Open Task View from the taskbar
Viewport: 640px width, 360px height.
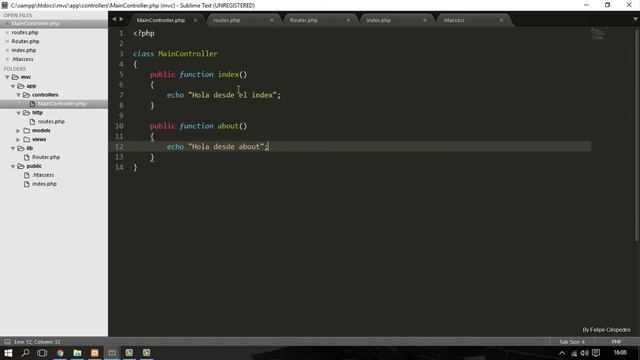[x=42, y=353]
